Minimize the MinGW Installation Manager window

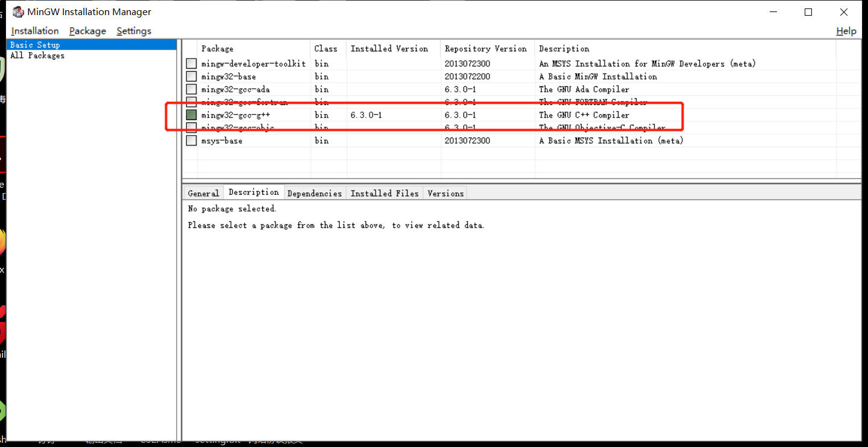coord(773,12)
